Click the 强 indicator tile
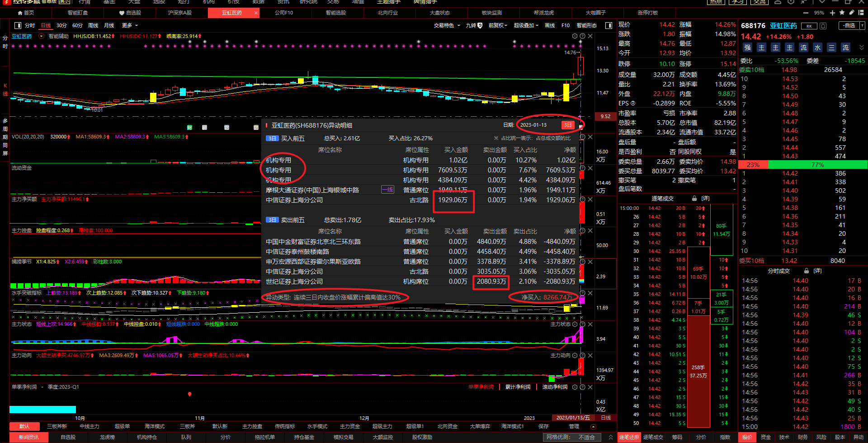The width and height of the screenshot is (868, 443). (747, 48)
